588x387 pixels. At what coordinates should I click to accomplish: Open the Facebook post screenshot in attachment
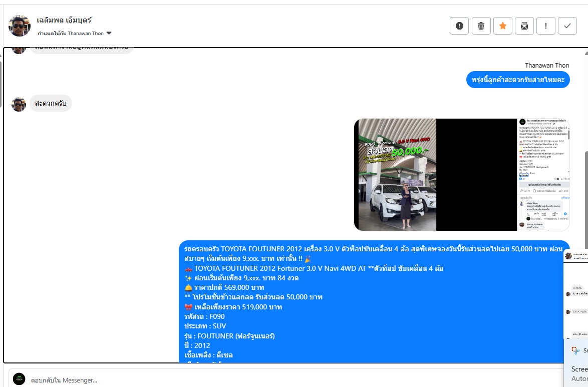543,174
